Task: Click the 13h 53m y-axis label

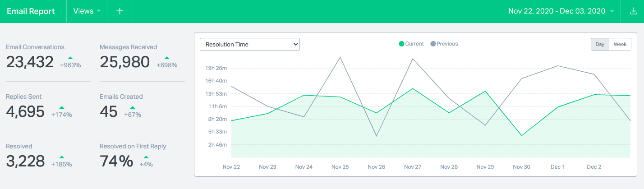Action: click(216, 94)
